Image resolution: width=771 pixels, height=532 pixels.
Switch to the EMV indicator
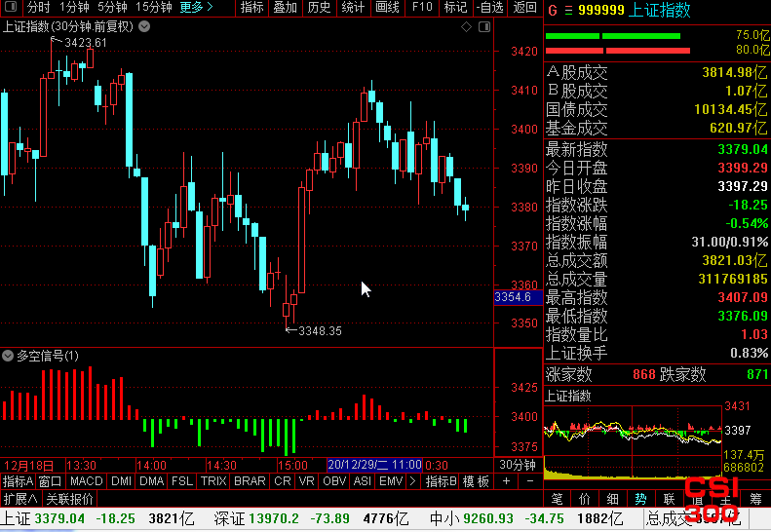[392, 481]
